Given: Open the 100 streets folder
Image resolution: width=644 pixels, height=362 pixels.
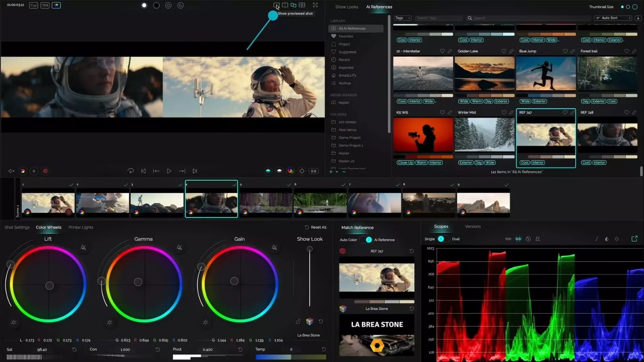Looking at the screenshot, I should (347, 122).
